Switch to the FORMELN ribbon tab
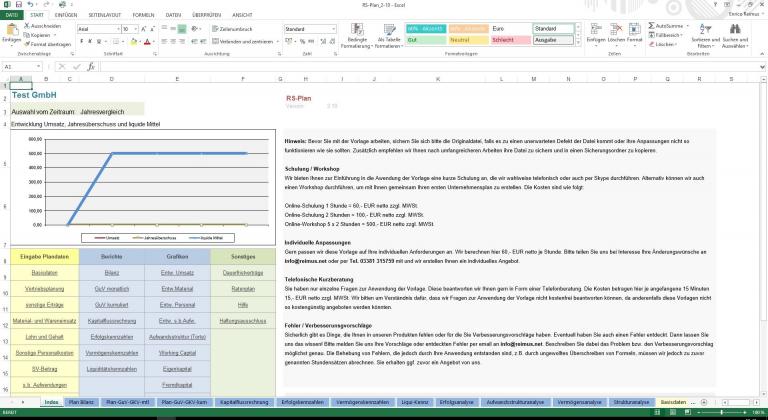The width and height of the screenshot is (768, 420). pos(143,16)
